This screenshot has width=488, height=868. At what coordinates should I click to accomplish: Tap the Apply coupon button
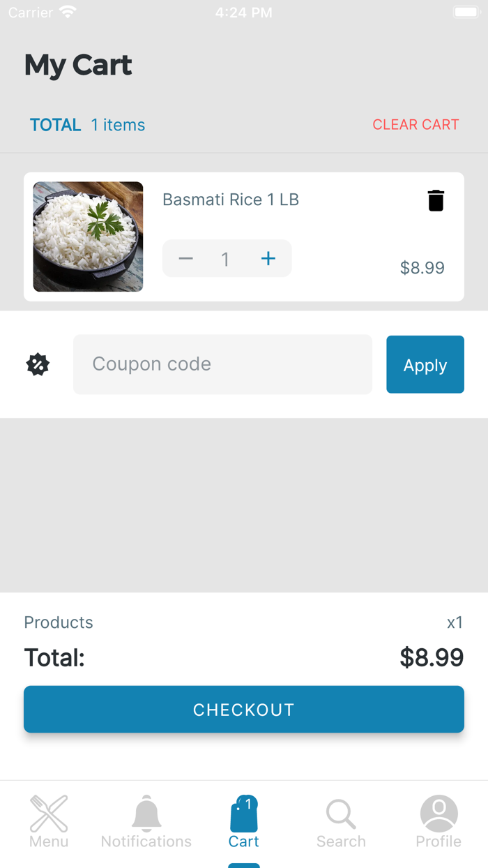pos(425,364)
